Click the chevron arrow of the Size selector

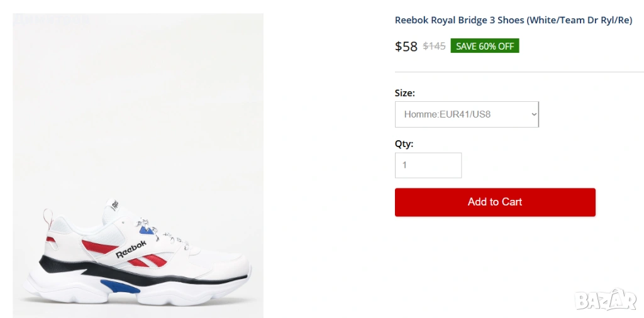pyautogui.click(x=534, y=114)
